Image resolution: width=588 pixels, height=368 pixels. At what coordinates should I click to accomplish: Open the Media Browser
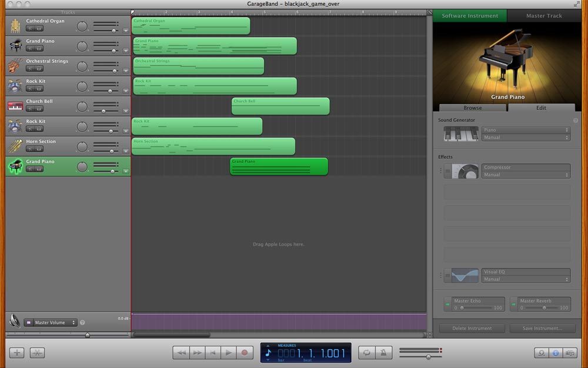(570, 353)
